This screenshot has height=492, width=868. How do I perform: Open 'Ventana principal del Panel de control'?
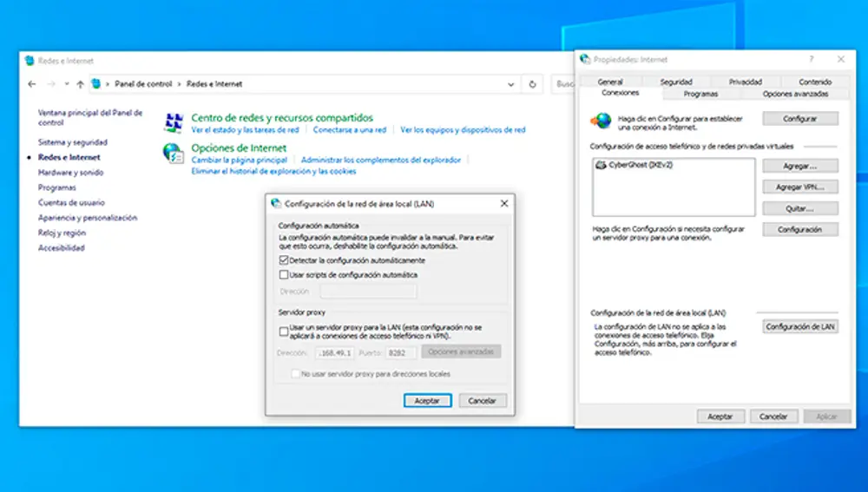[x=90, y=117]
